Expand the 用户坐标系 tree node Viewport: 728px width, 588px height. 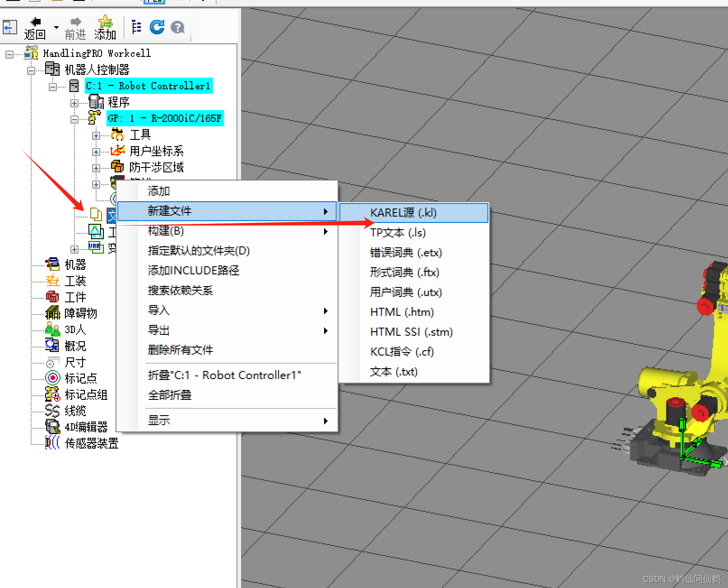pos(96,152)
